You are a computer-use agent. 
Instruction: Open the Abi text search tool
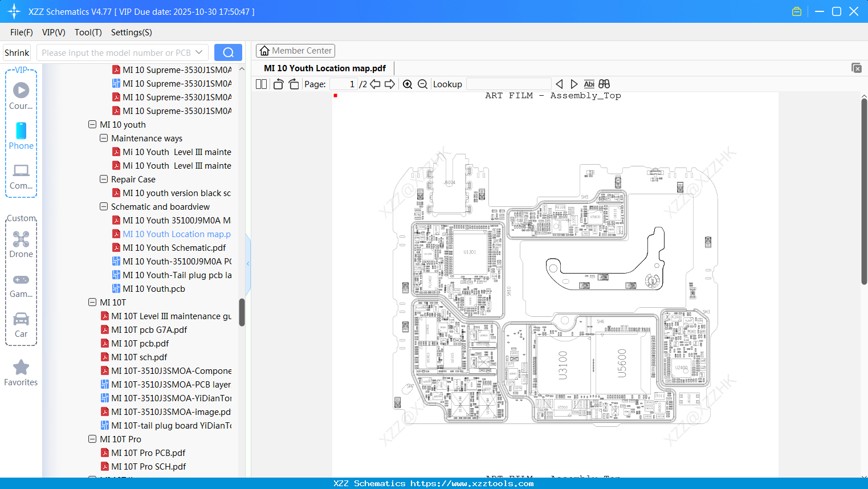tap(589, 84)
